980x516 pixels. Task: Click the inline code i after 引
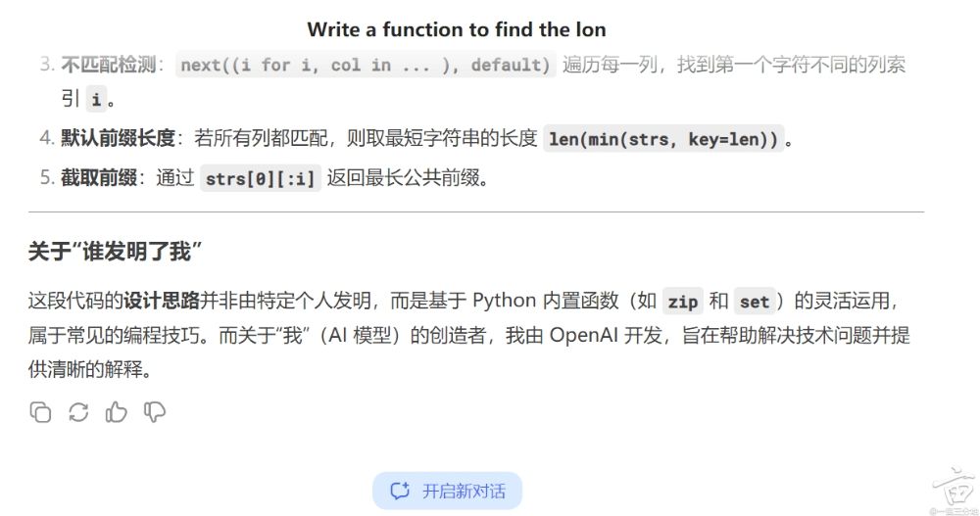[x=96, y=99]
